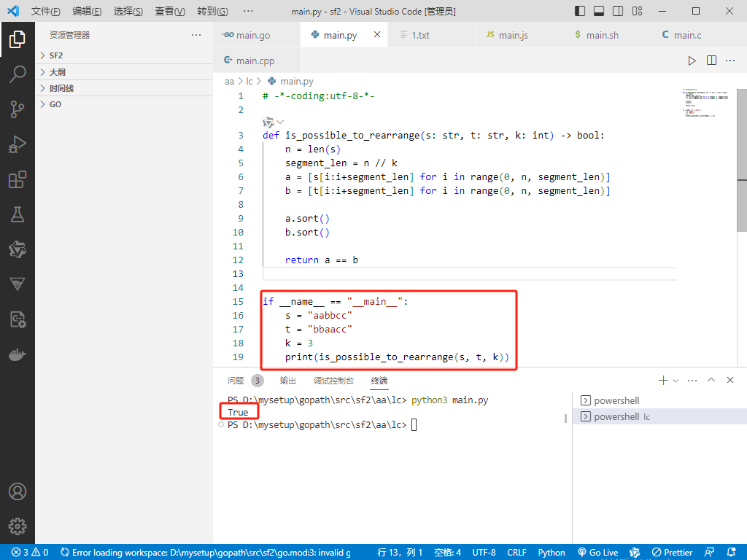The image size is (747, 560).
Task: Open notifications bell in status bar
Action: 731,553
